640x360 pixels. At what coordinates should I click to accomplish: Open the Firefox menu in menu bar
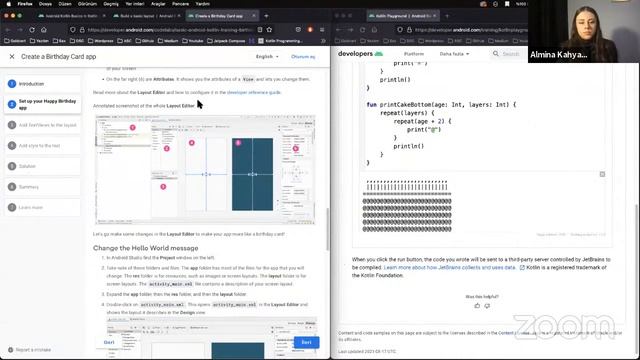(25, 4)
